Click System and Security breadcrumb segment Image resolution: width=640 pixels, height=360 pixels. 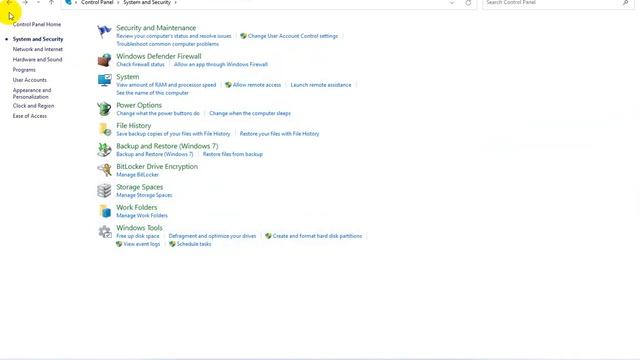point(147,2)
